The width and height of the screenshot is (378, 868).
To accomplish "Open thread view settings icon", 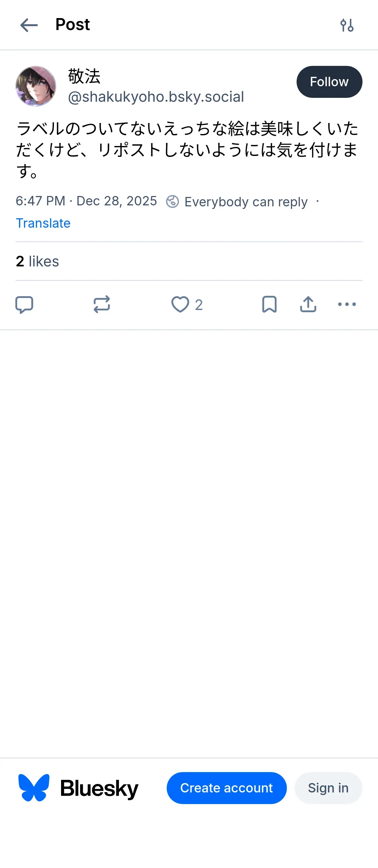I will (347, 25).
